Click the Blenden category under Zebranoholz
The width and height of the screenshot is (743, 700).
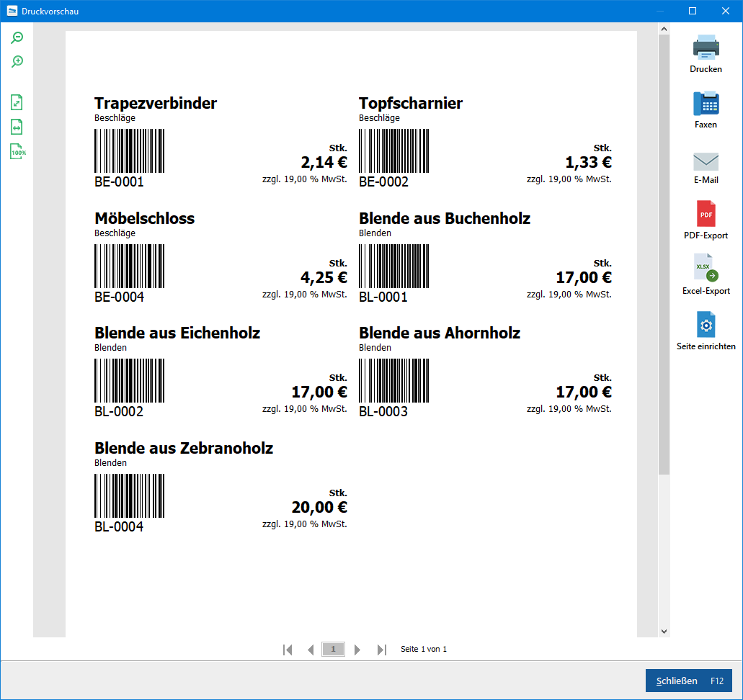[110, 463]
